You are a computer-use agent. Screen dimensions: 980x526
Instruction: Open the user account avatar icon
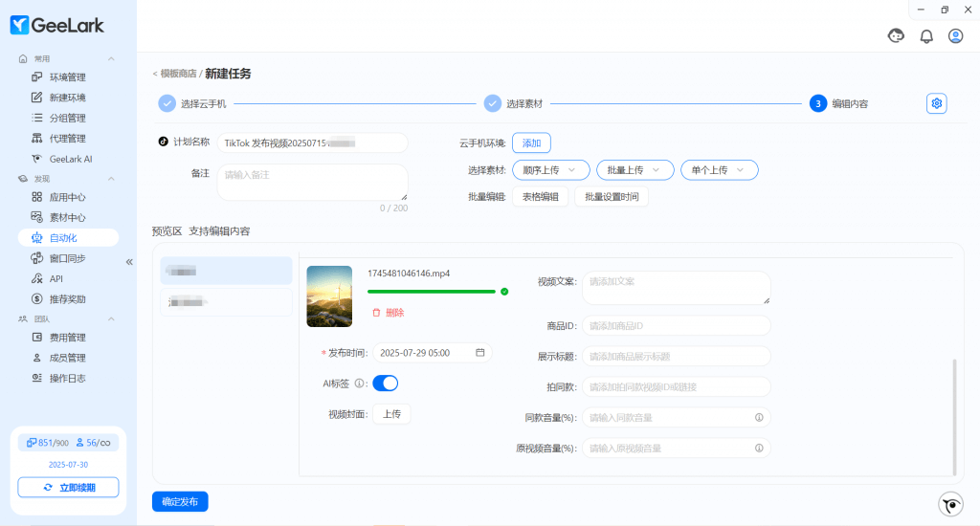click(955, 36)
